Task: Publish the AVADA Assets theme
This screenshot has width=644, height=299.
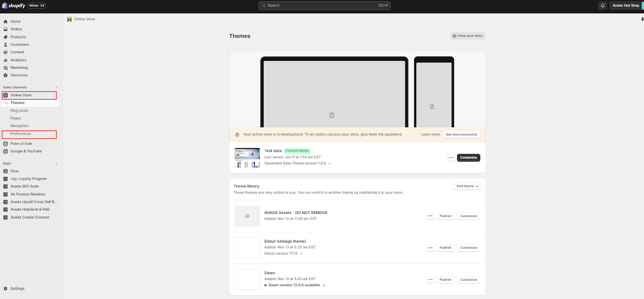Action: click(446, 216)
